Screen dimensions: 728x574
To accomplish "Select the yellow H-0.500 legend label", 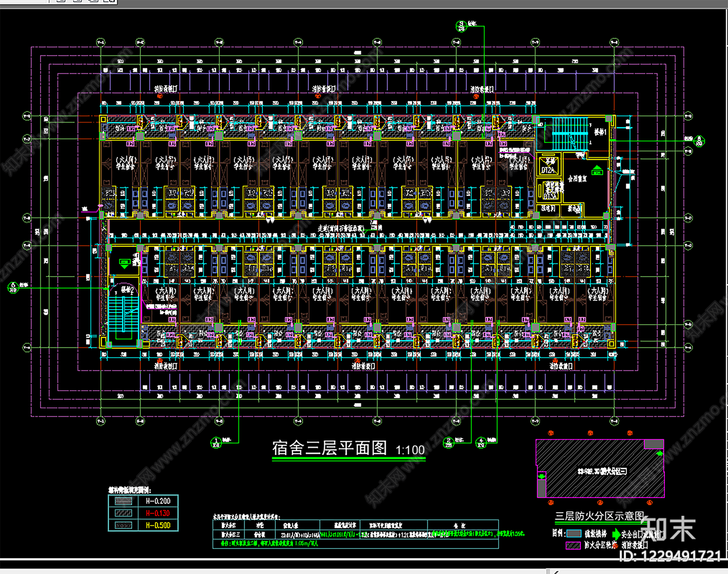I will click(x=158, y=525).
